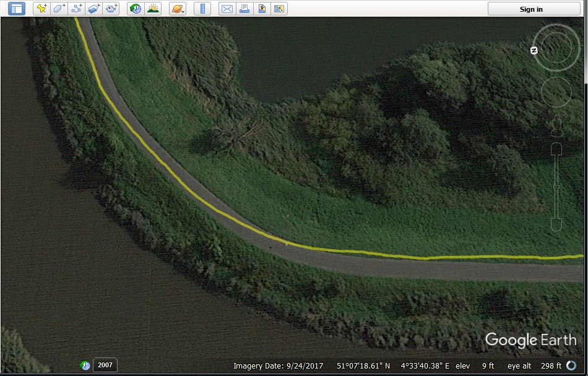Toggle sunlight across landscape icon
The width and height of the screenshot is (588, 376).
point(153,9)
